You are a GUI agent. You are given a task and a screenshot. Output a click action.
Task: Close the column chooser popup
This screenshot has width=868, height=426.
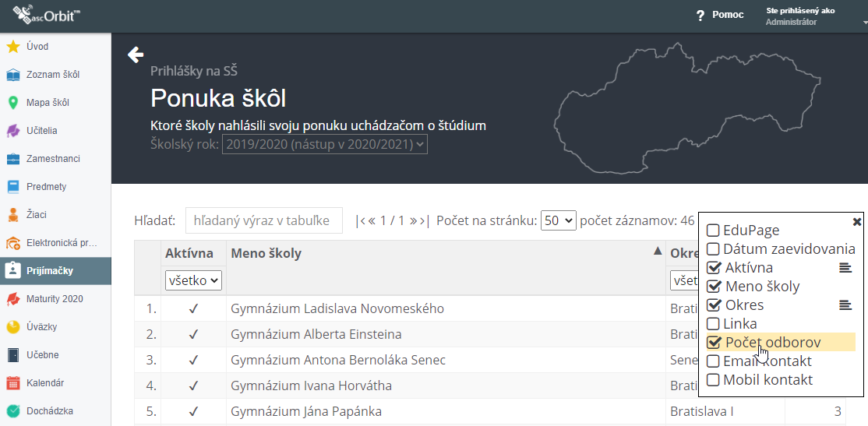pos(857,222)
